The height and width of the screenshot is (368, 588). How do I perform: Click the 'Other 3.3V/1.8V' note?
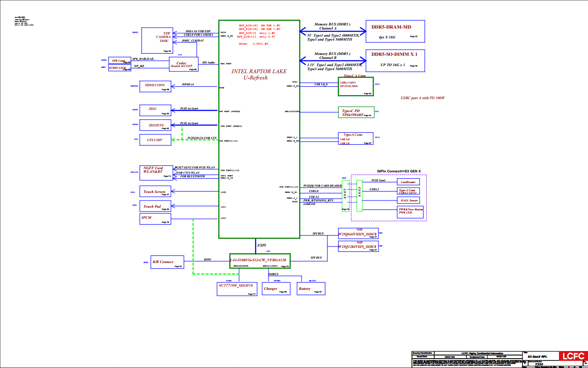tap(253, 44)
